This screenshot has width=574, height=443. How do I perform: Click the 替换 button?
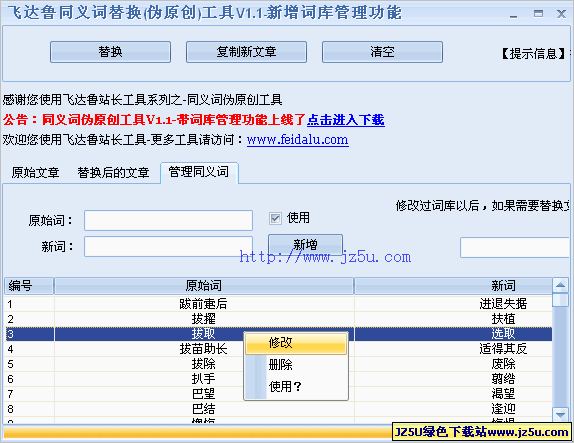pos(110,52)
